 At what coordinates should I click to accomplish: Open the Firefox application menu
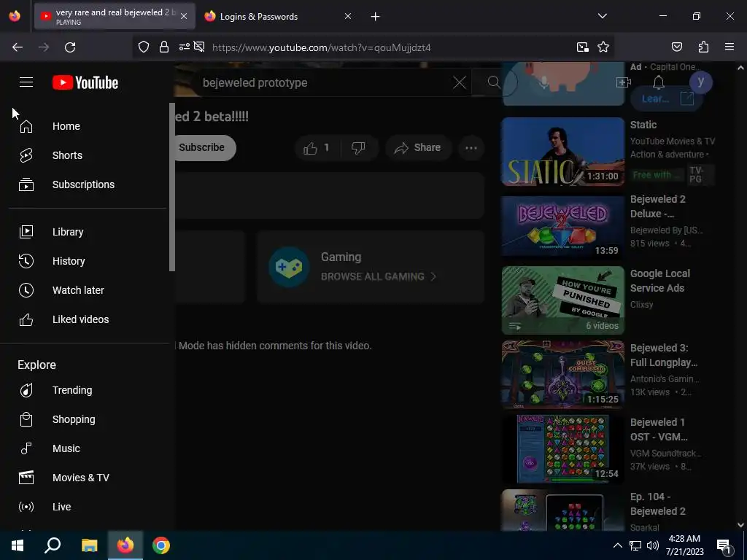[x=729, y=47]
